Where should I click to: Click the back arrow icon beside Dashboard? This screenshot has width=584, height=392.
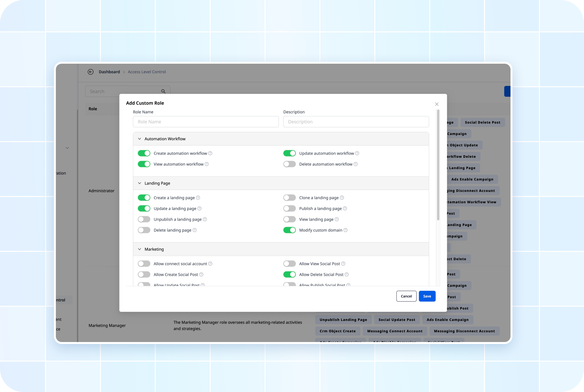(x=90, y=72)
